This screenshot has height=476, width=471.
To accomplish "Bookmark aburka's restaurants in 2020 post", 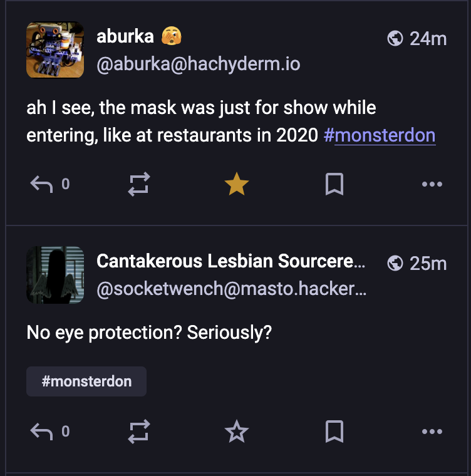I will [334, 184].
